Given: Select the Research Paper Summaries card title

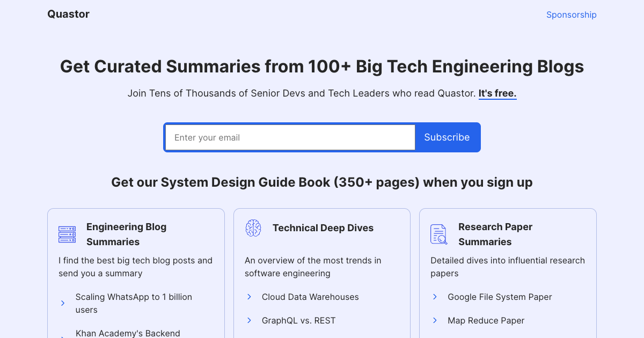Looking at the screenshot, I should coord(495,234).
